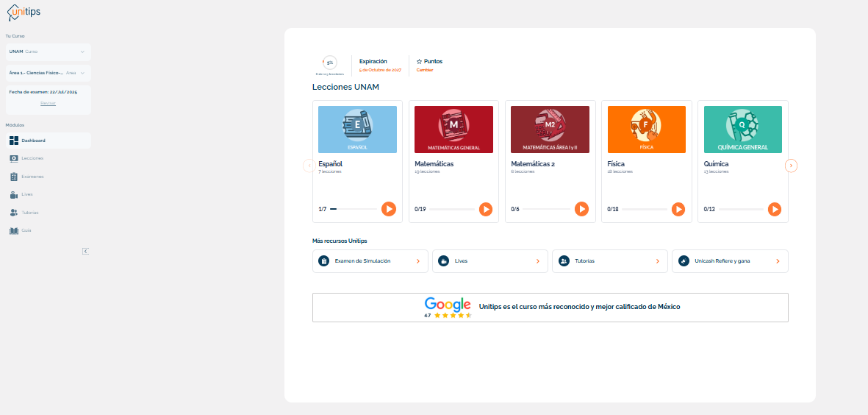The image size is (868, 415).
Task: Click the Química card title
Action: 717,164
